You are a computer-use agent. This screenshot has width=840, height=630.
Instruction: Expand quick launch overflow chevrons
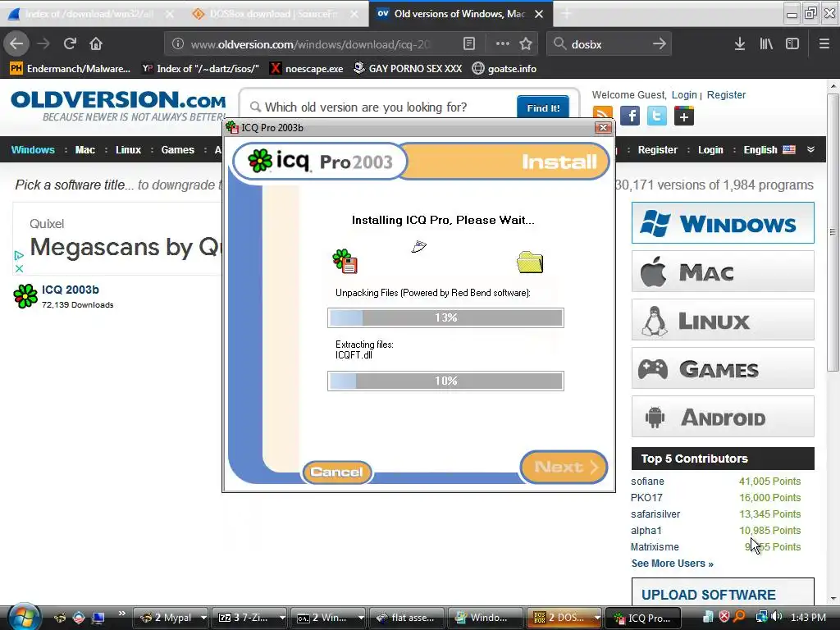[121, 614]
